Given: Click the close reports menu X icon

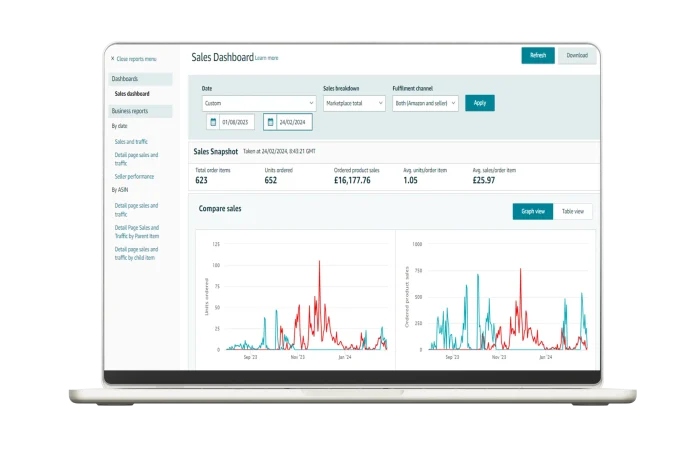Looking at the screenshot, I should (x=113, y=59).
